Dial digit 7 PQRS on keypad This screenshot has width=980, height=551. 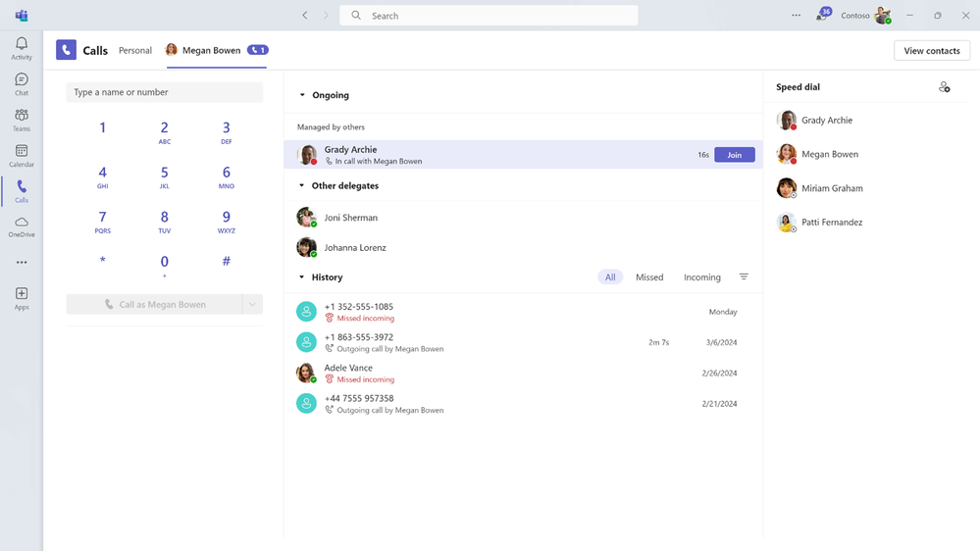coord(102,222)
